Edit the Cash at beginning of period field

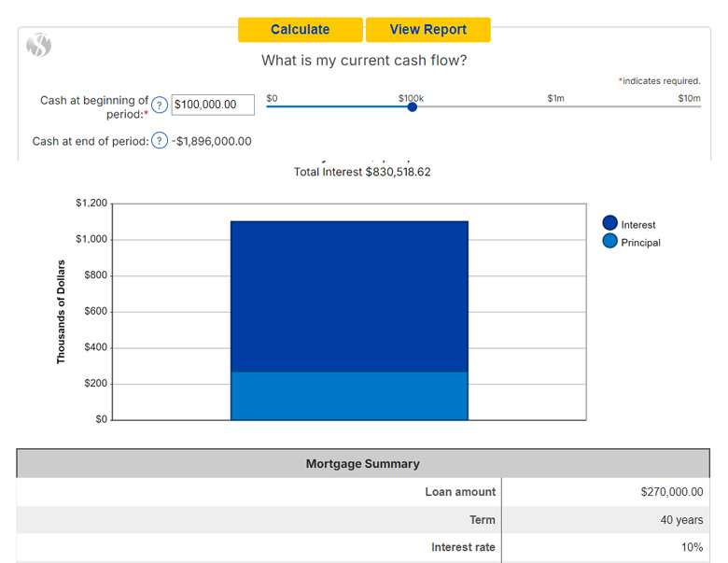213,105
